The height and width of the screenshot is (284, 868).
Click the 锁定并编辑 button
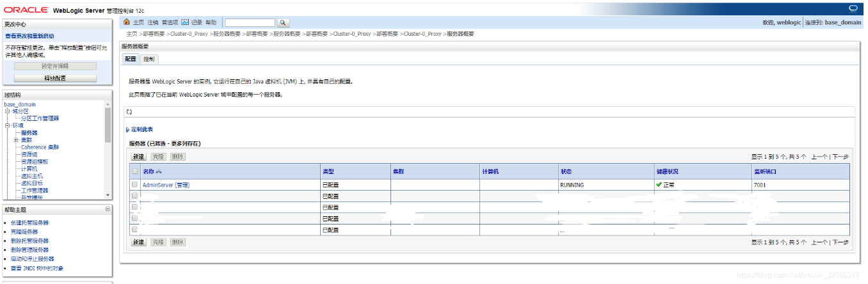pos(55,66)
